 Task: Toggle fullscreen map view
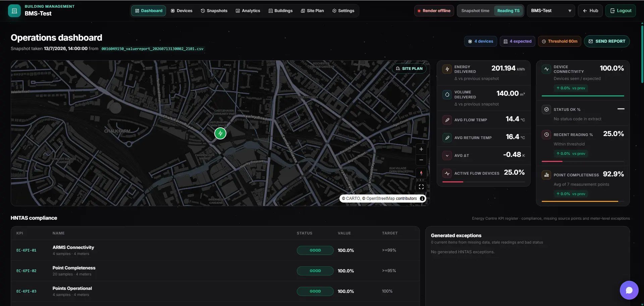coord(421,187)
